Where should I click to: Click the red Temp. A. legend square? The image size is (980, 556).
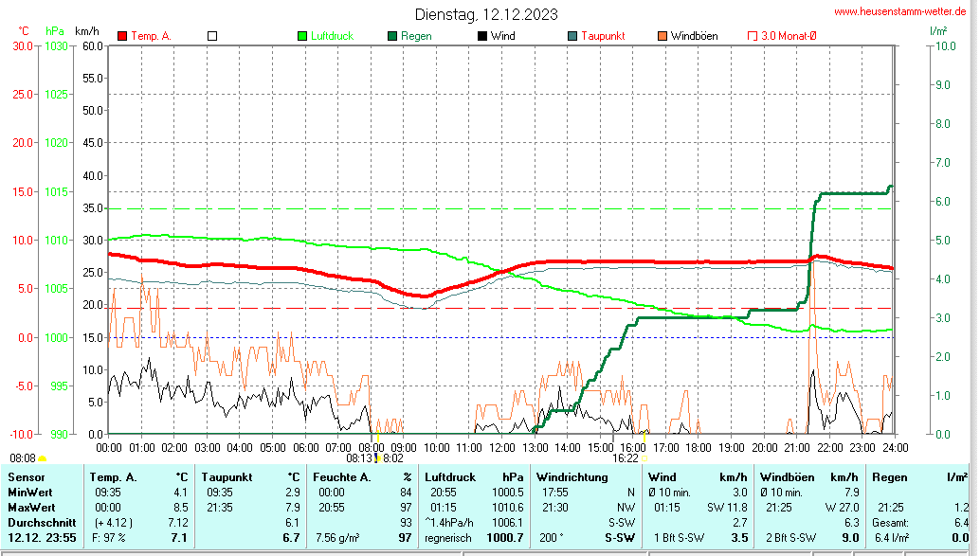122,36
